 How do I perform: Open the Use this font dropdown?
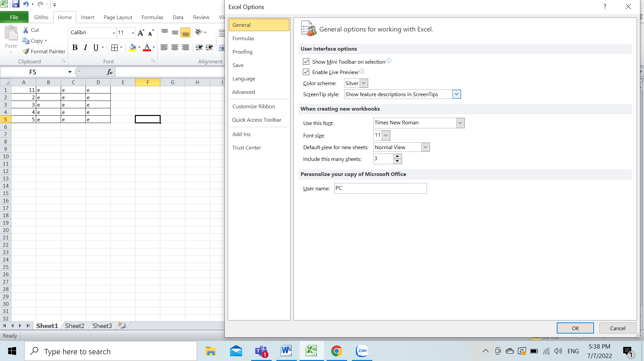[460, 123]
